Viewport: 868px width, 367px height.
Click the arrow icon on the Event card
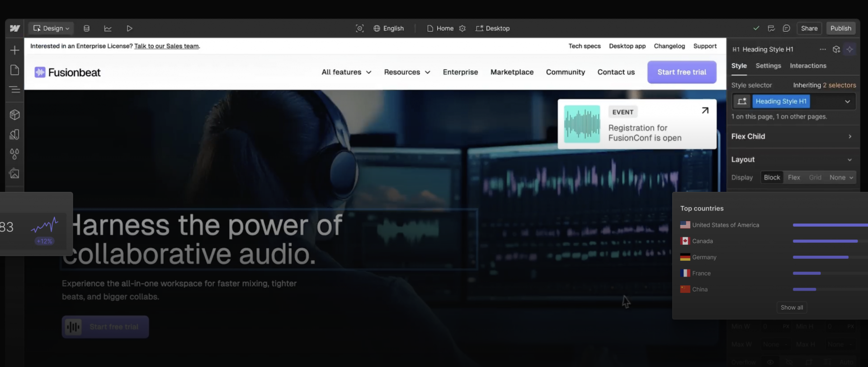click(705, 110)
